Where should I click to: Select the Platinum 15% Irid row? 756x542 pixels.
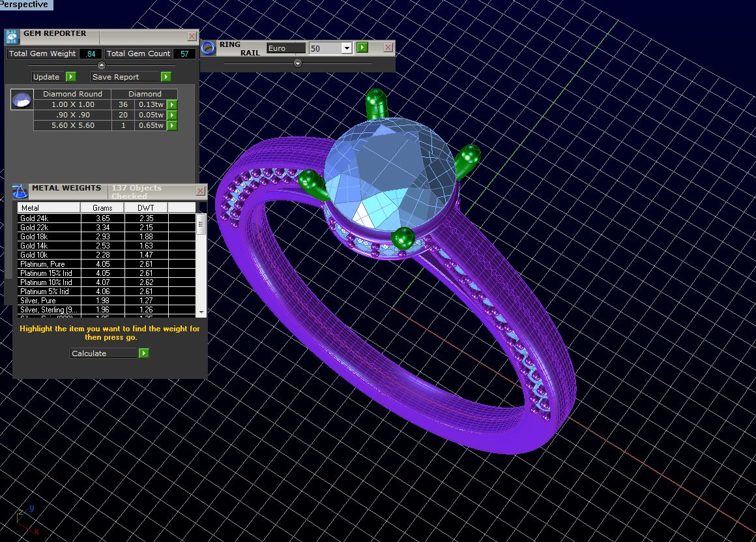click(106, 273)
